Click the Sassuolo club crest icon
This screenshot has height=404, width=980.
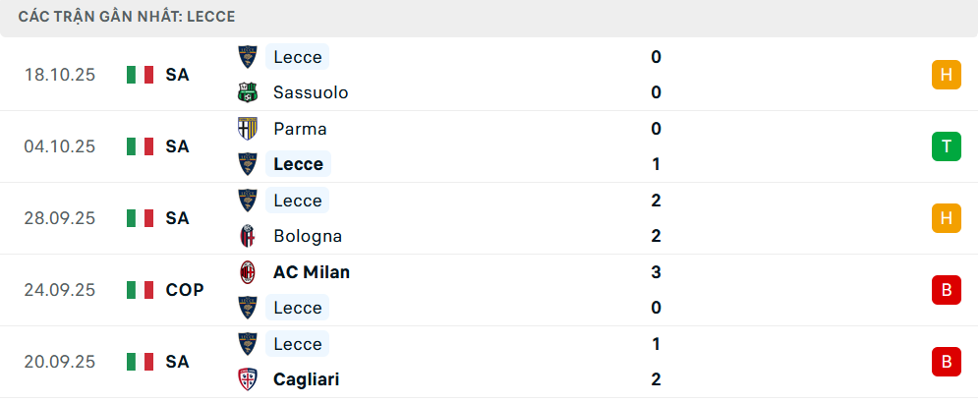pos(247,92)
